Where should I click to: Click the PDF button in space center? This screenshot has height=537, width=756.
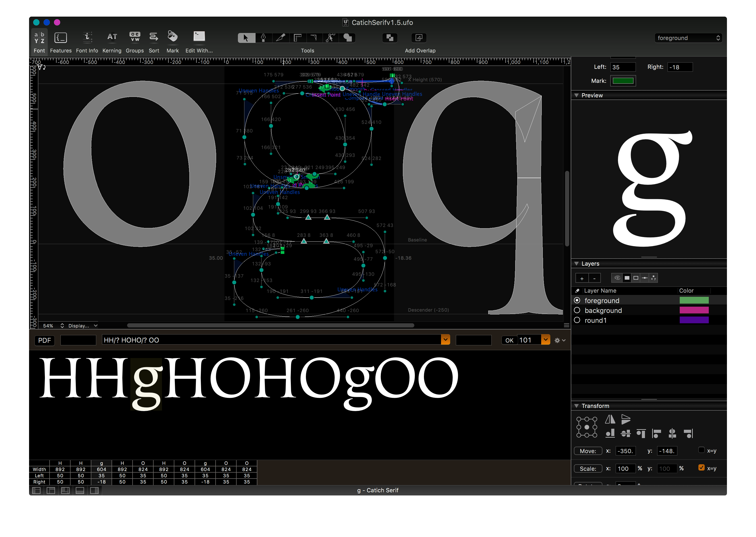45,341
